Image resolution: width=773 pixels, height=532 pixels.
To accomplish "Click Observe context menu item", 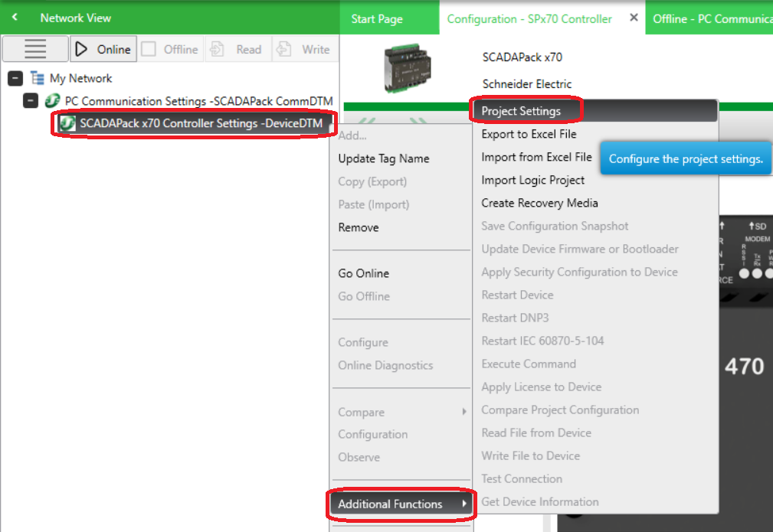I will [401, 458].
